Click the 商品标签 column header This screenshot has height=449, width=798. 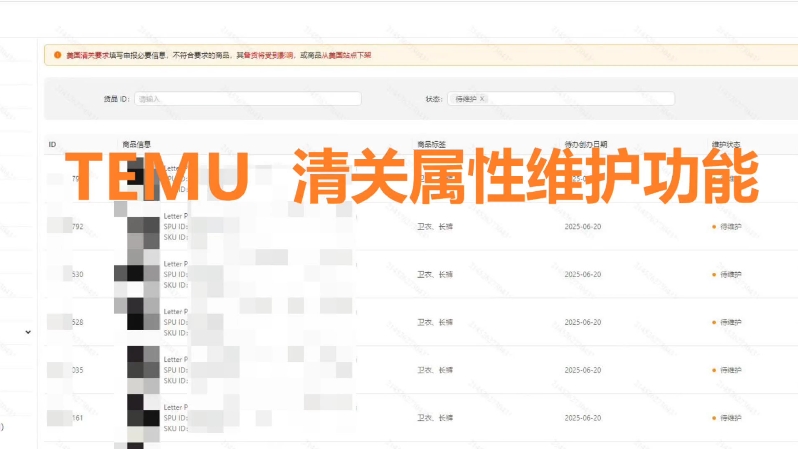point(432,145)
